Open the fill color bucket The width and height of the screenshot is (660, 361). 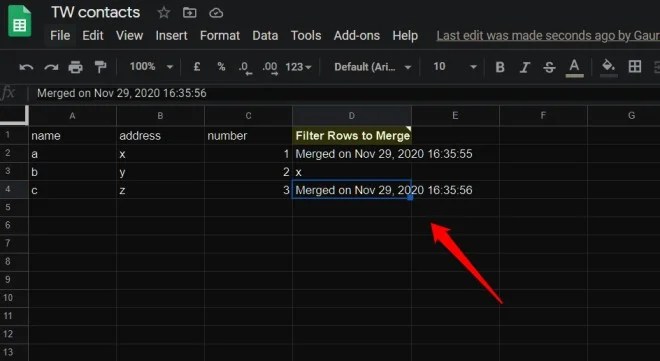click(x=609, y=67)
